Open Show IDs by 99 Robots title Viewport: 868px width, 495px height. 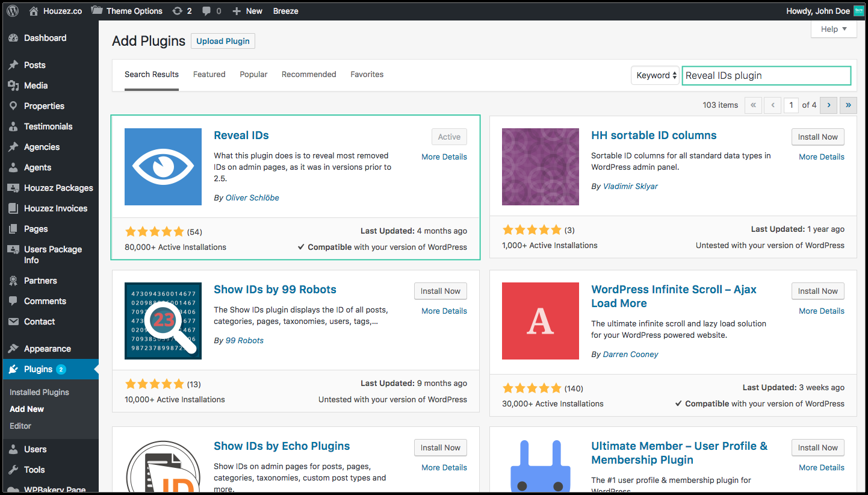pyautogui.click(x=275, y=290)
